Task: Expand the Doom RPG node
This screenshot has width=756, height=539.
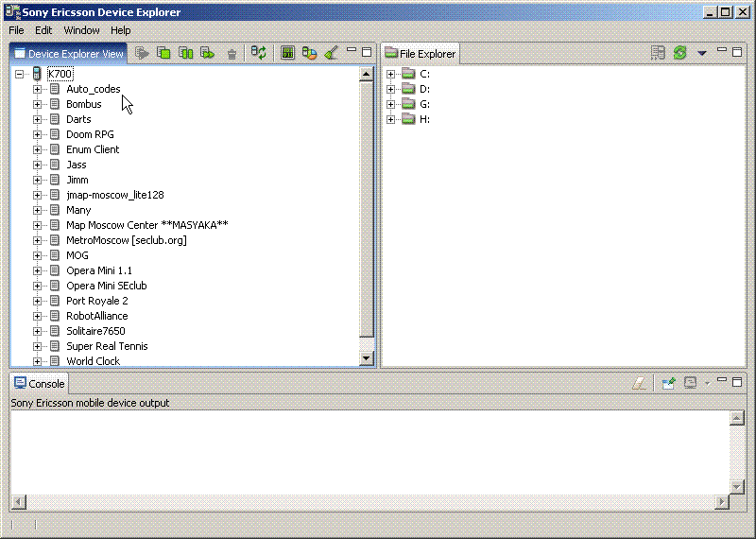Action: coord(37,134)
